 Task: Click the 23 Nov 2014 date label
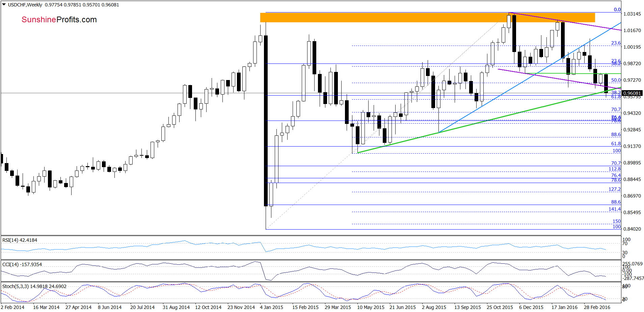tap(241, 307)
